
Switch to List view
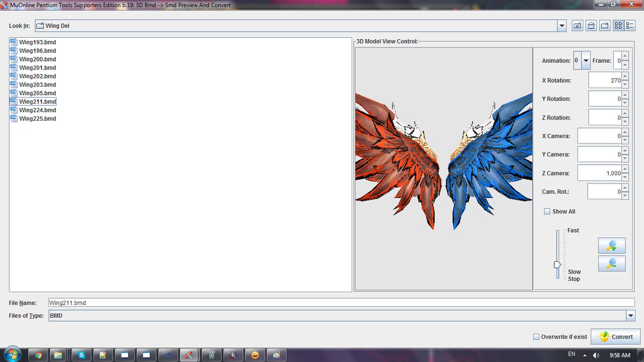point(618,26)
